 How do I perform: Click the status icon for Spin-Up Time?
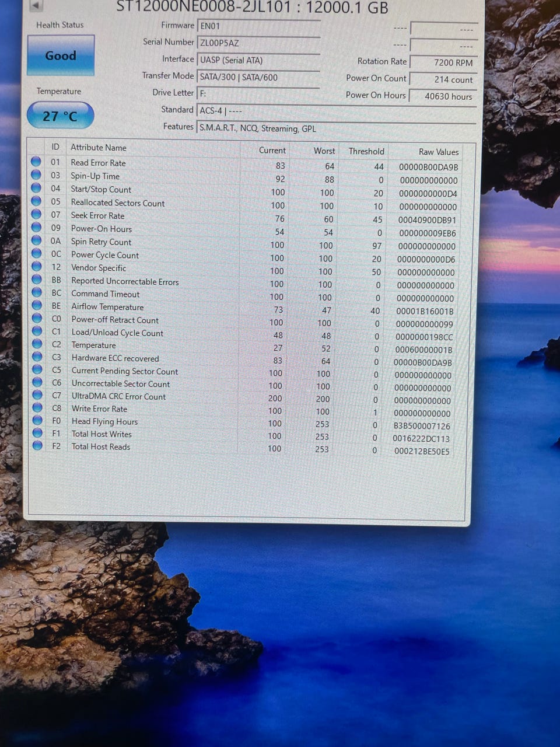pyautogui.click(x=36, y=174)
